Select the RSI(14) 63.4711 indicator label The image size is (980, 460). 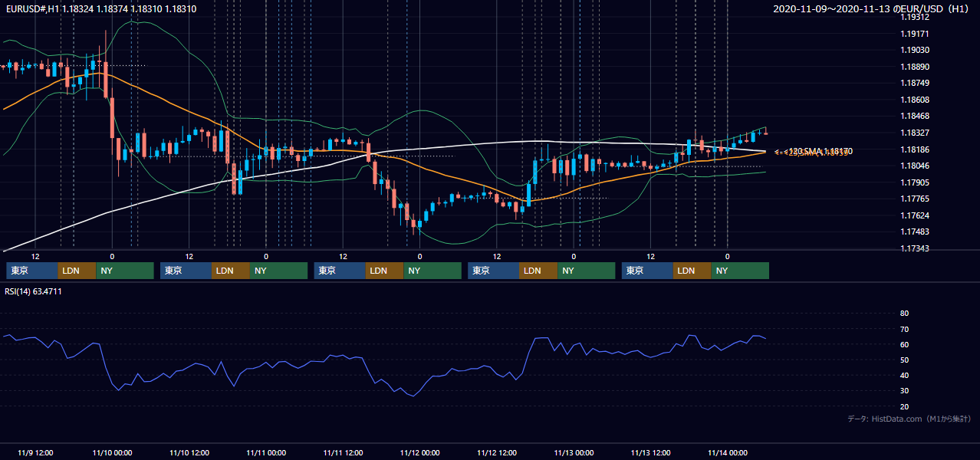[33, 291]
